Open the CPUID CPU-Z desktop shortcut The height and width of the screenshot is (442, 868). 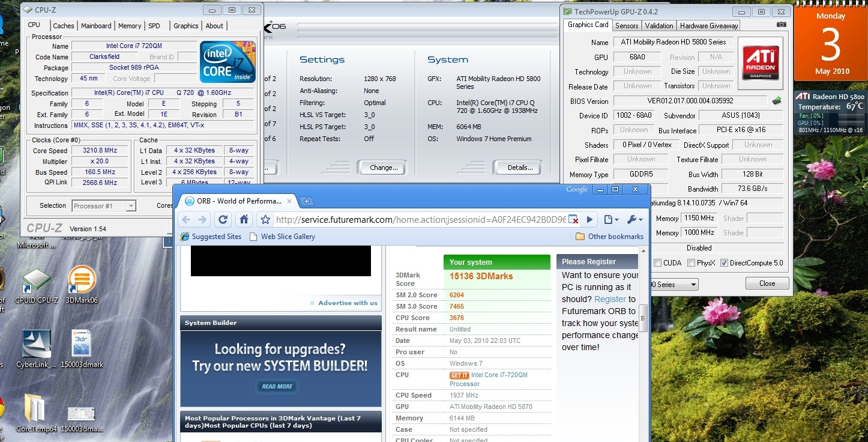(x=36, y=286)
